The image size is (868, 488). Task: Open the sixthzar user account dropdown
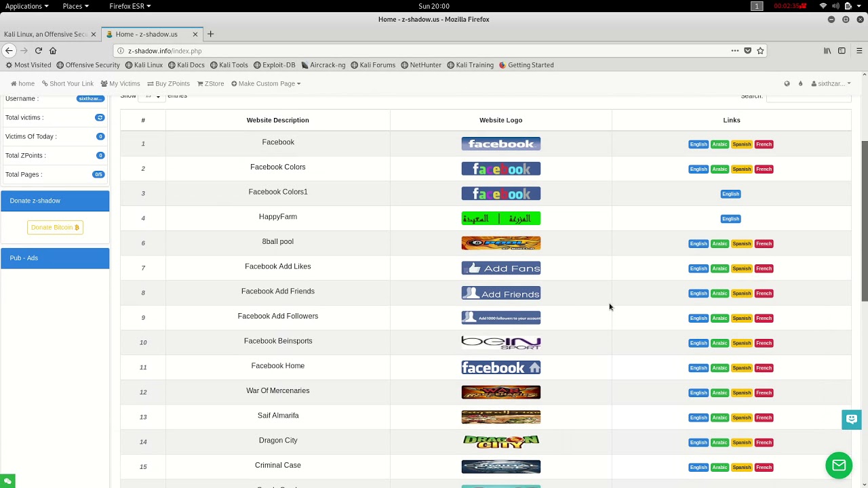click(x=831, y=84)
